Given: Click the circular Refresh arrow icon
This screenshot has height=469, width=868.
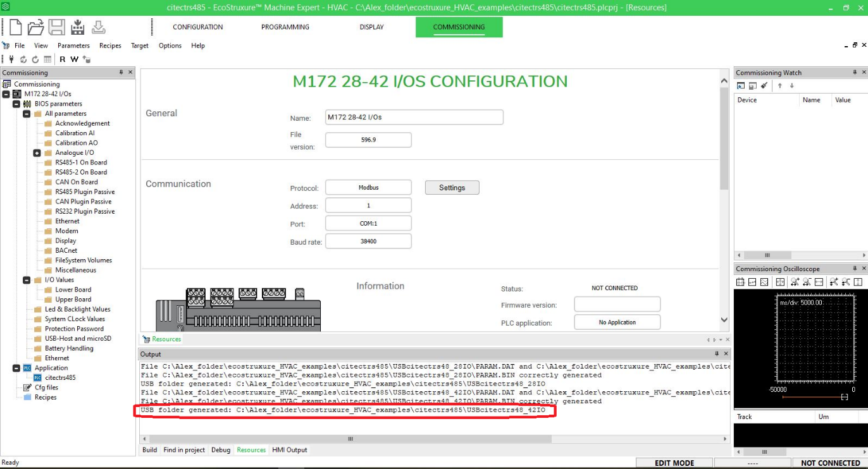Looking at the screenshot, I should tap(35, 59).
